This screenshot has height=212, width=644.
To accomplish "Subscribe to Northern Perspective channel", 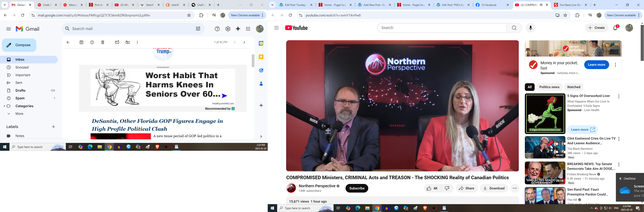I will coord(356,188).
